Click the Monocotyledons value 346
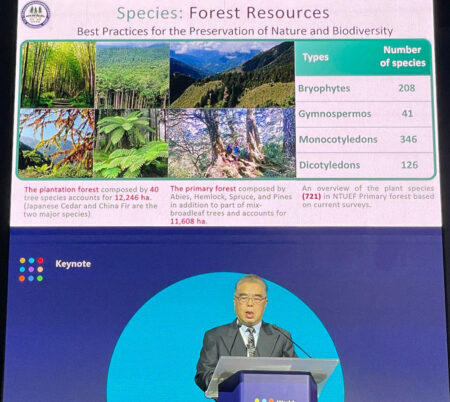 [408, 139]
